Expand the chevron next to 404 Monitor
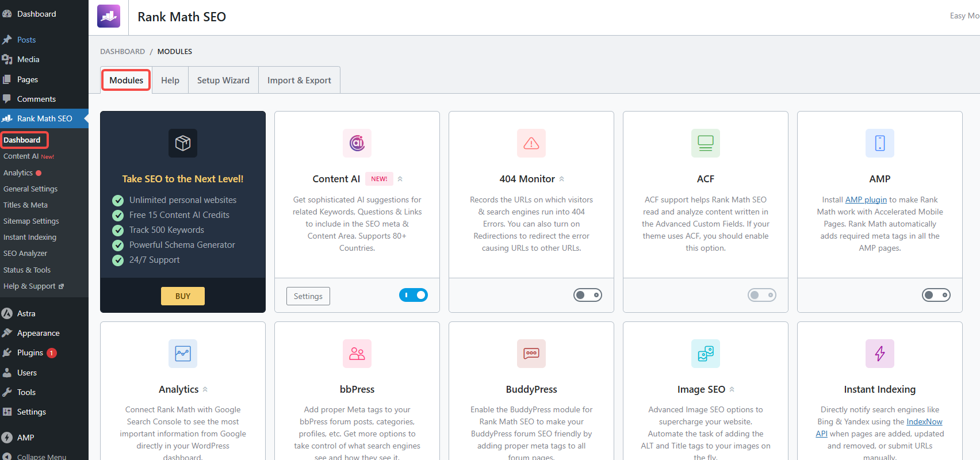This screenshot has width=980, height=460. click(562, 179)
